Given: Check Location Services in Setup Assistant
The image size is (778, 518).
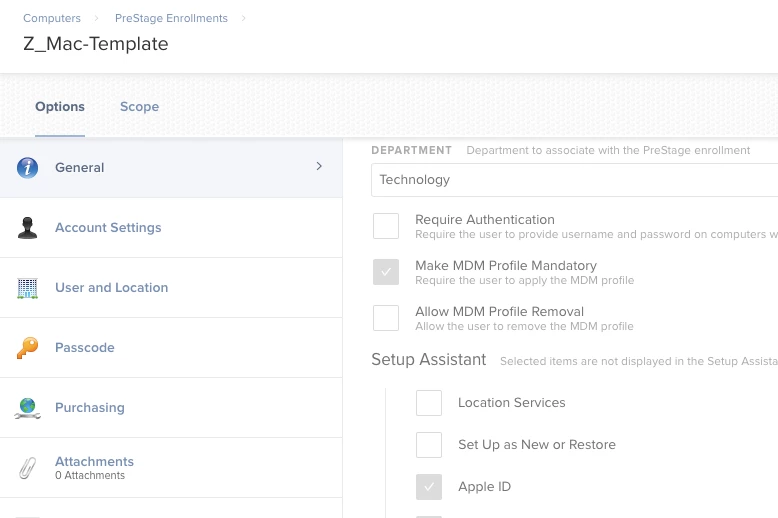Looking at the screenshot, I should (x=429, y=403).
